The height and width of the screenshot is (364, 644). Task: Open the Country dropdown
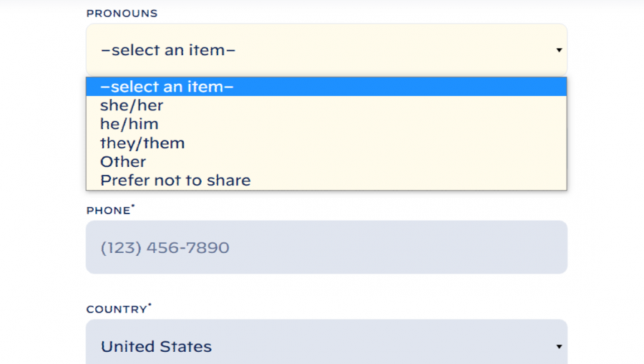click(x=326, y=345)
